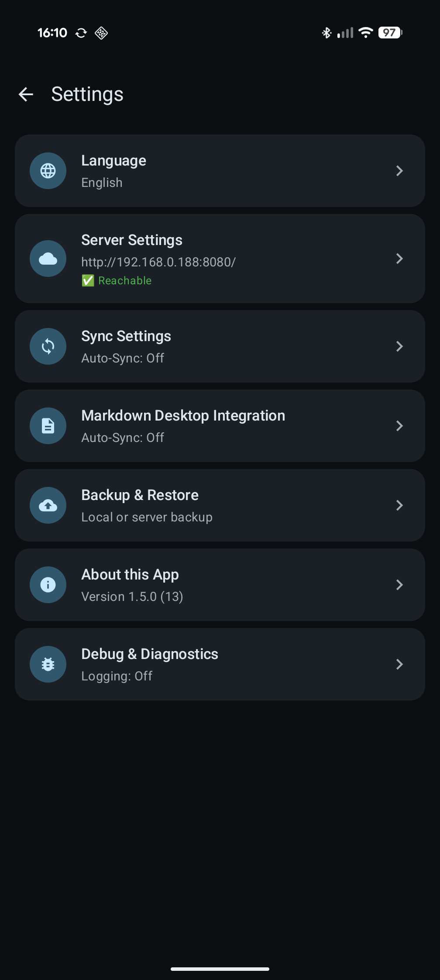Open Debug & Diagnostics chevron
The image size is (440, 980).
tap(399, 664)
